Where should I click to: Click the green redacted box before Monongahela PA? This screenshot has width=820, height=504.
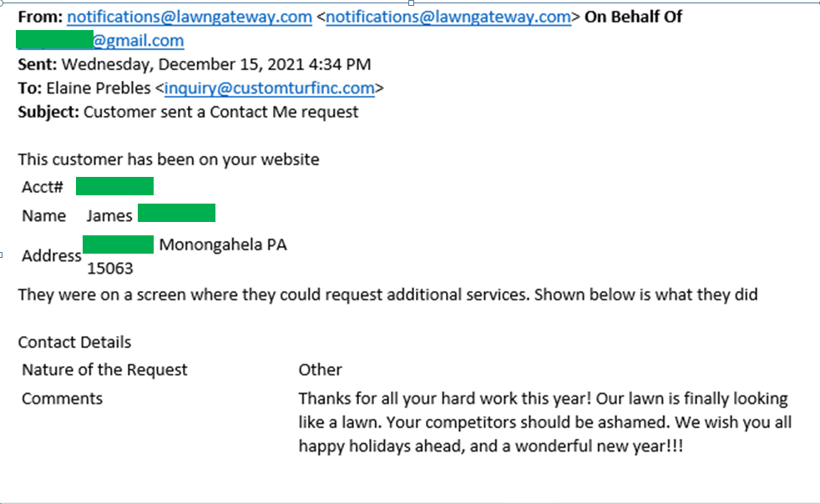(119, 244)
